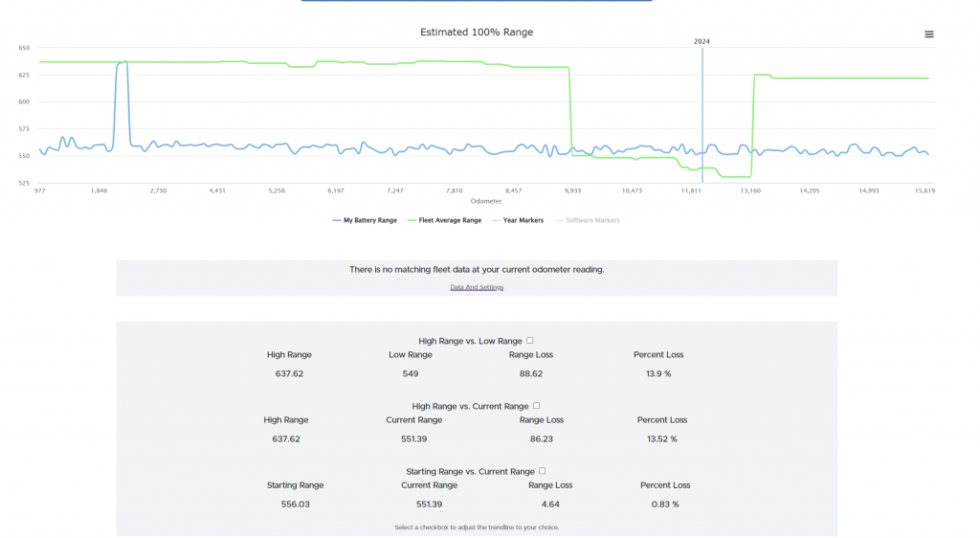Click the Range Loss value 86.23
The width and height of the screenshot is (980, 538).
pyautogui.click(x=542, y=438)
